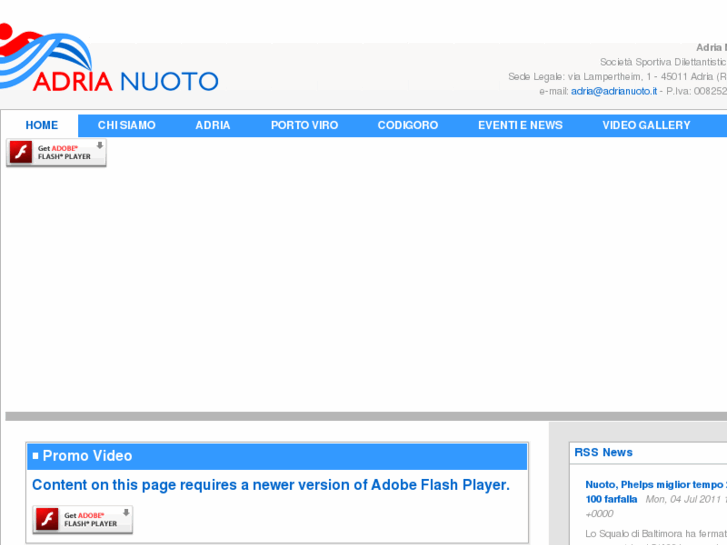
Task: Click the 'Lo Squalo di Baltimora' news excerpt
Action: pyautogui.click(x=656, y=534)
